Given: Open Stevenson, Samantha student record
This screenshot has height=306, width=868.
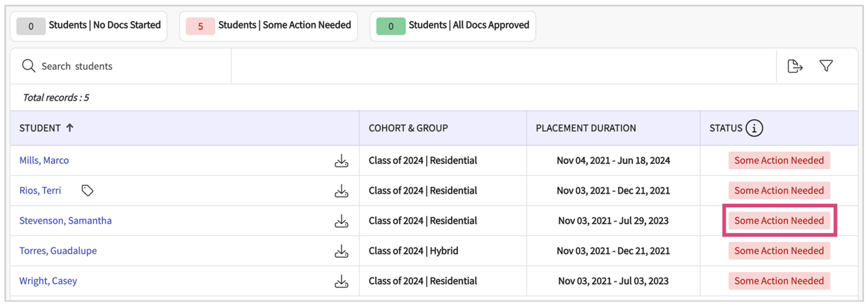Looking at the screenshot, I should (x=66, y=221).
